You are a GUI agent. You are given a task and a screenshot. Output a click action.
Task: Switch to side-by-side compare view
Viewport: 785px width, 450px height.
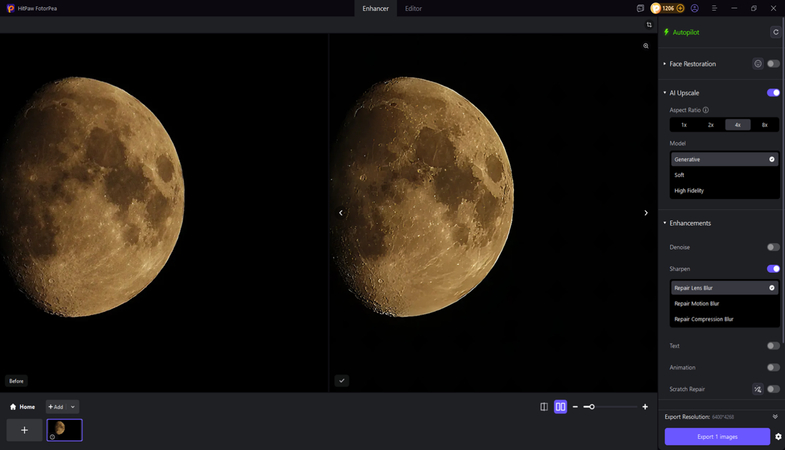pos(560,407)
